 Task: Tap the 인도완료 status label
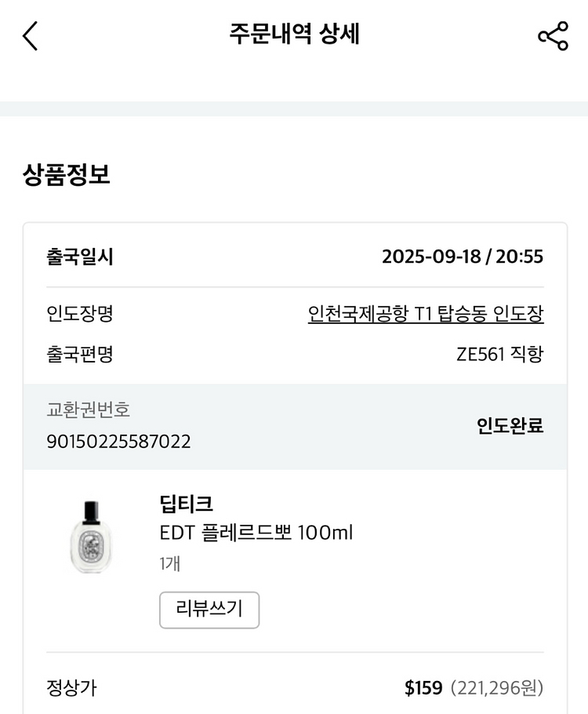click(x=510, y=426)
